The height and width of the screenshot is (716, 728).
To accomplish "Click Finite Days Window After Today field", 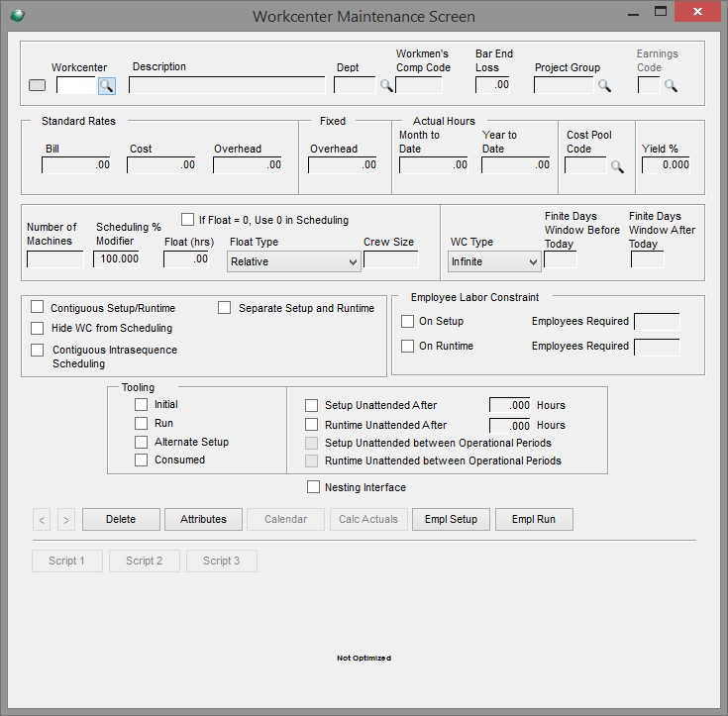I will click(x=648, y=259).
